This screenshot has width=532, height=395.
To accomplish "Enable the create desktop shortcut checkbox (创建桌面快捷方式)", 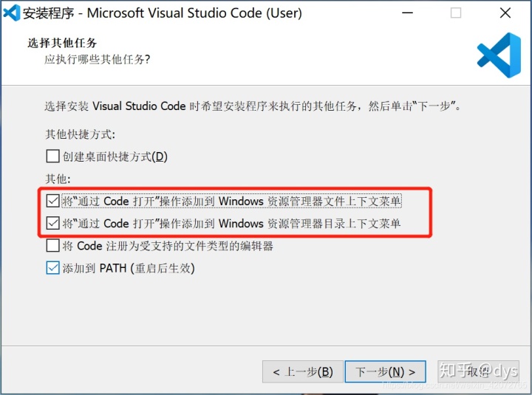I will pyautogui.click(x=52, y=157).
